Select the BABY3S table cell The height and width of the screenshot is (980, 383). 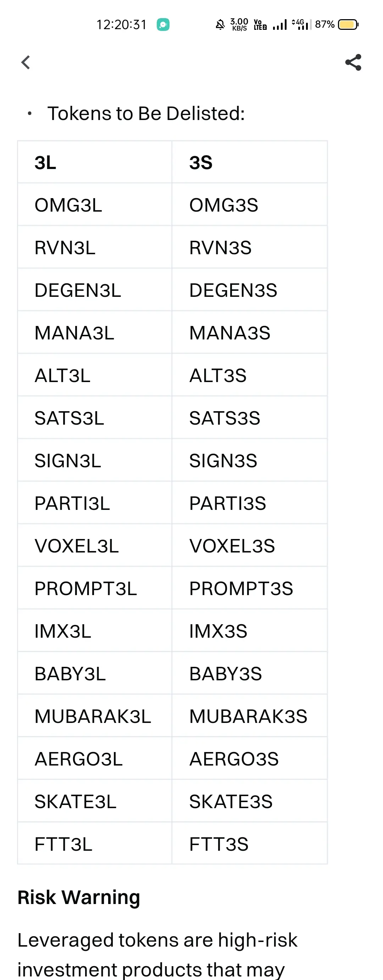(249, 673)
